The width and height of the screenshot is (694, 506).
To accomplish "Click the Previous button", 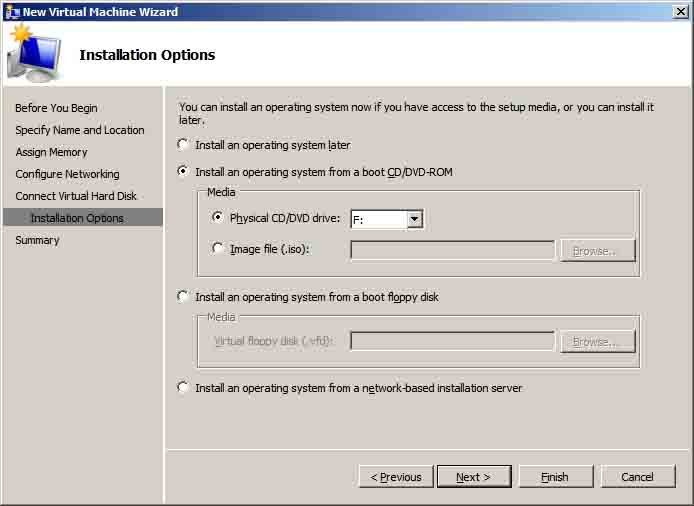I will click(x=396, y=477).
